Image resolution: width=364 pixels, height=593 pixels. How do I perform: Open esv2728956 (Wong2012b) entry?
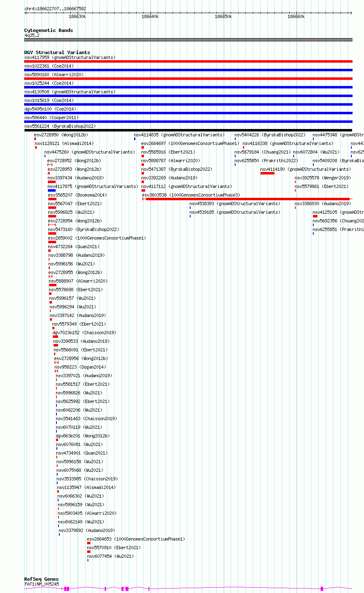(81, 358)
